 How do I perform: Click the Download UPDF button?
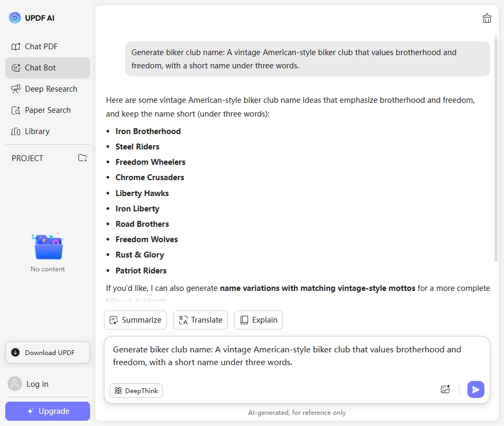[x=48, y=352]
